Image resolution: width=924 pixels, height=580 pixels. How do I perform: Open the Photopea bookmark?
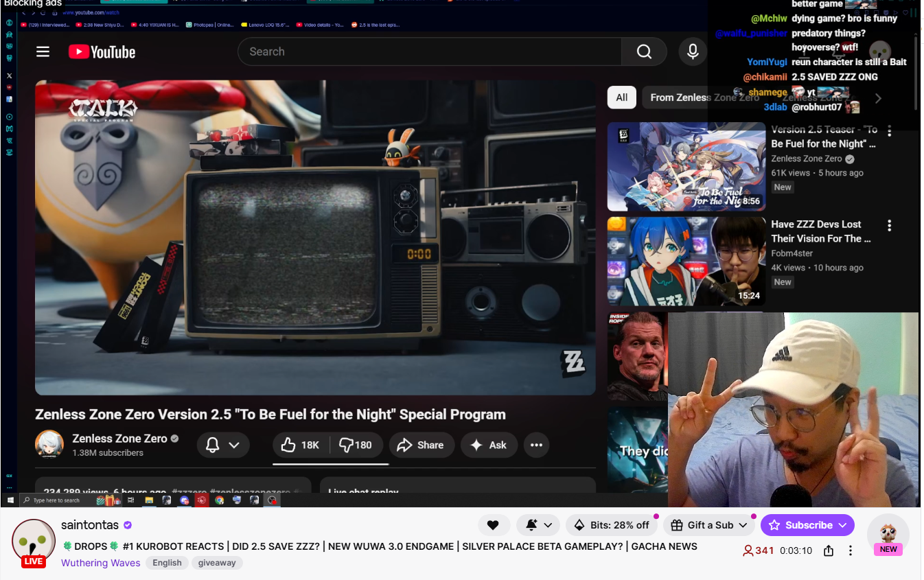(x=211, y=25)
